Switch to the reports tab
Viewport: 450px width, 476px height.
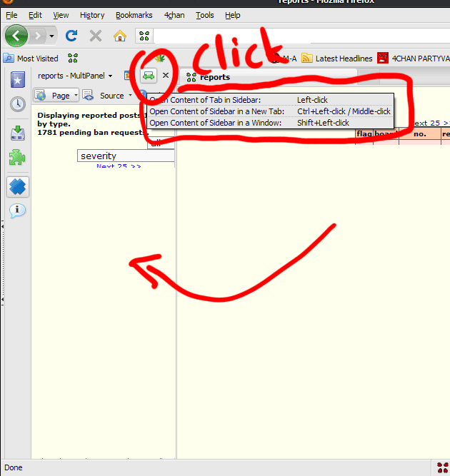tap(214, 76)
